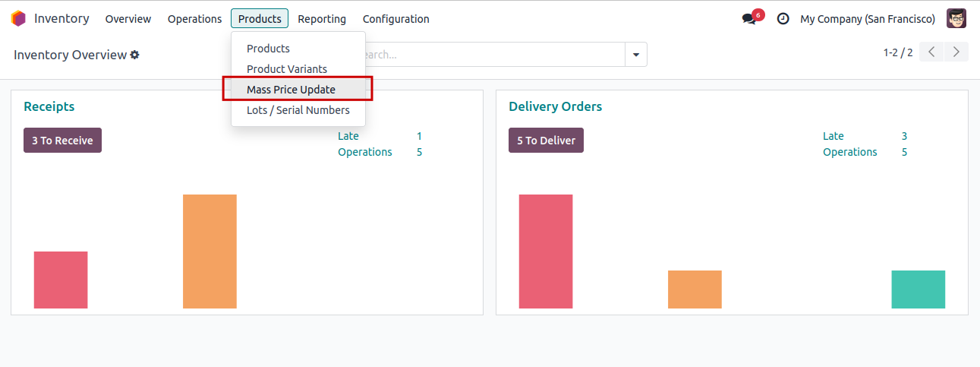This screenshot has height=367, width=980.
Task: Choose Product Variants from the dropdown
Action: pos(287,69)
